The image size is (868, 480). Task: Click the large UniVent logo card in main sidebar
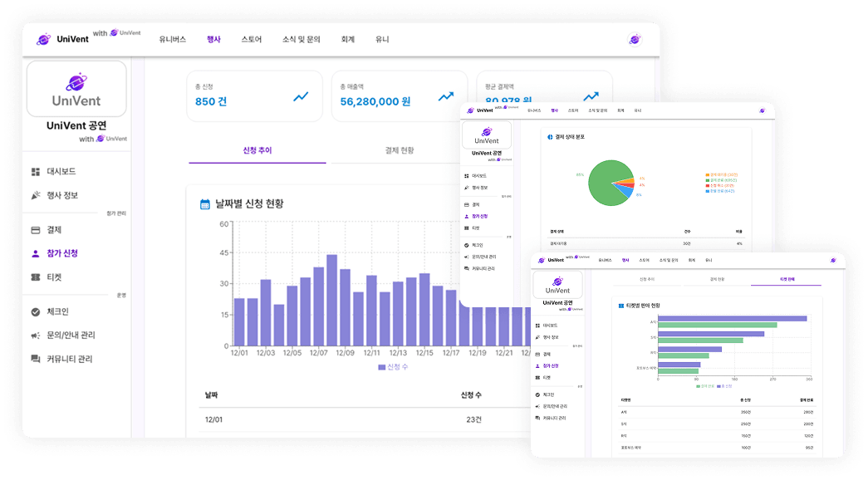[76, 88]
